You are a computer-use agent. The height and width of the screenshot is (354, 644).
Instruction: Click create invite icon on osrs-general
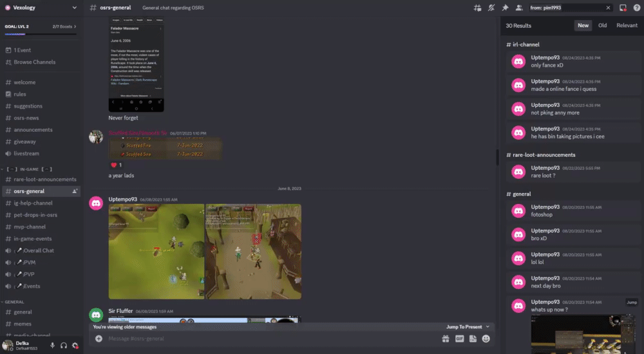pos(75,191)
